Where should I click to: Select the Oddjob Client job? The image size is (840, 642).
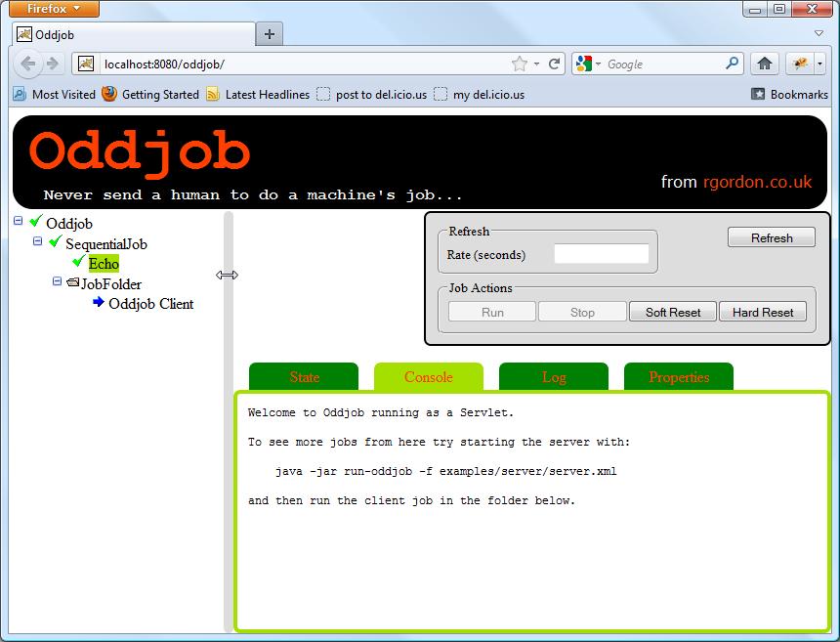[151, 304]
